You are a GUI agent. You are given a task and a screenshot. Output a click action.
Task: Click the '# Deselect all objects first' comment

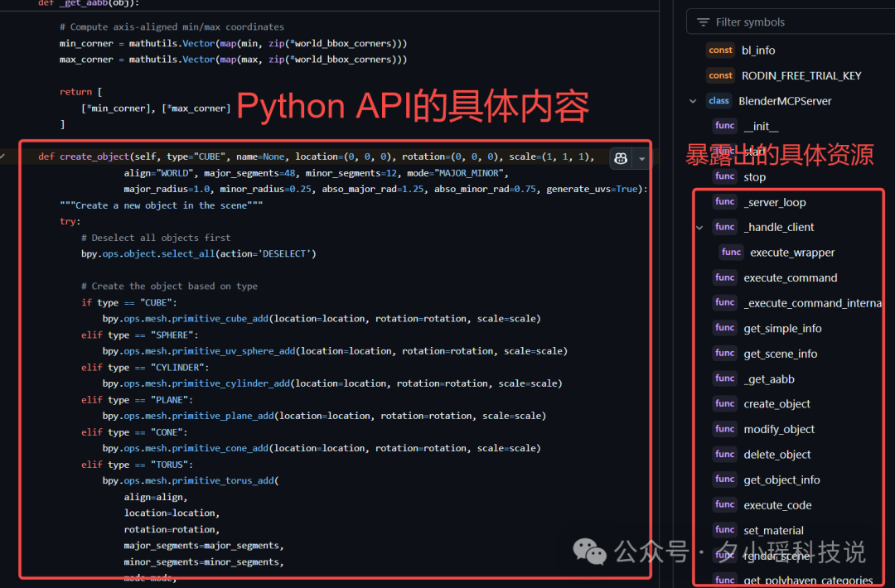[156, 238]
